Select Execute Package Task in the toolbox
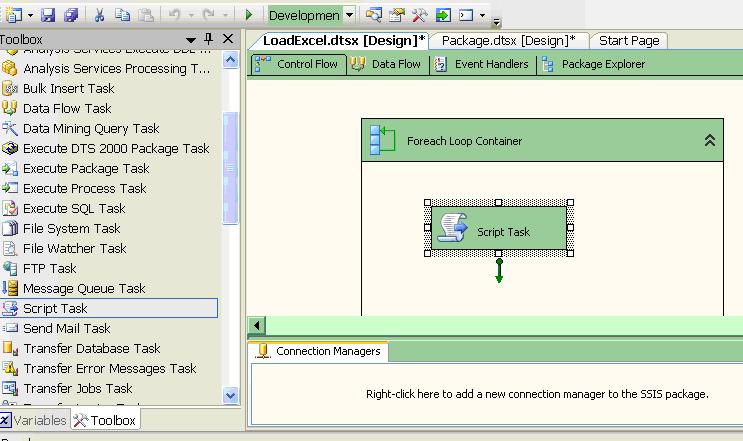The height and width of the screenshot is (441, 743). [x=109, y=169]
